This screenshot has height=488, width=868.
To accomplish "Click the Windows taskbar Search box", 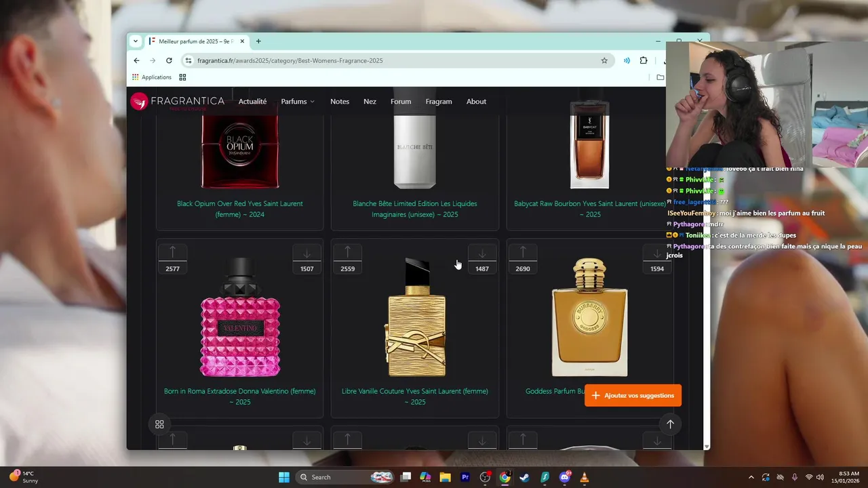I will click(x=344, y=477).
